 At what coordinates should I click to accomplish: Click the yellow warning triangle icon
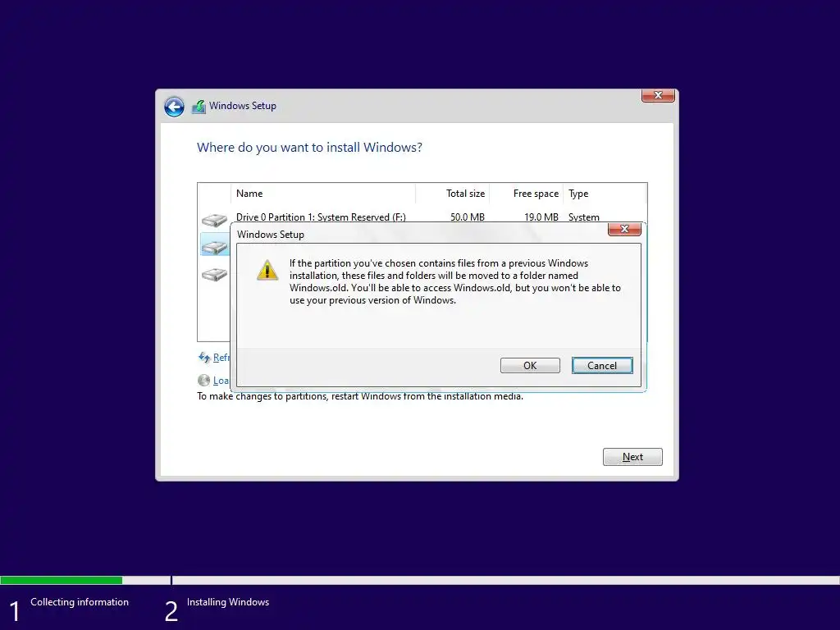click(267, 270)
